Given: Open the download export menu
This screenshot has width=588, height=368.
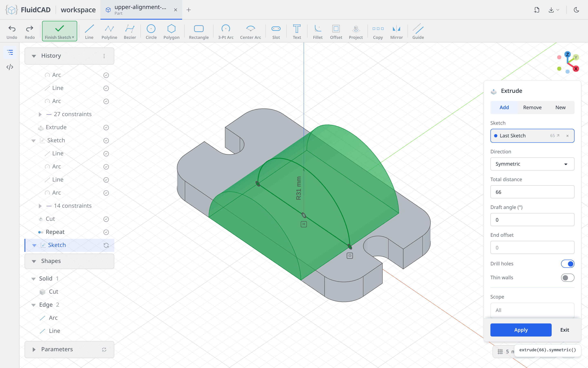Looking at the screenshot, I should pos(554,10).
